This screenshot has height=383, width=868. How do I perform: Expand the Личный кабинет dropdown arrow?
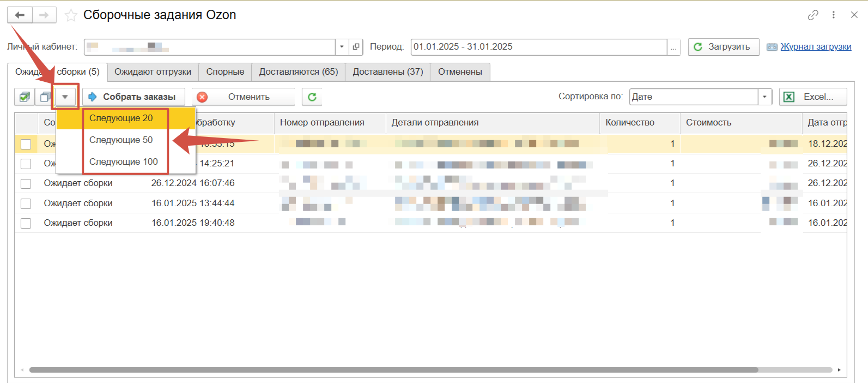342,47
